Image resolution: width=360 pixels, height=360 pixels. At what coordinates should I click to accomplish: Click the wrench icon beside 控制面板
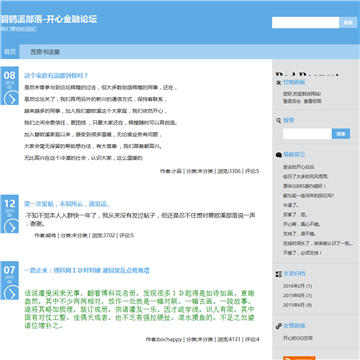coord(279,82)
